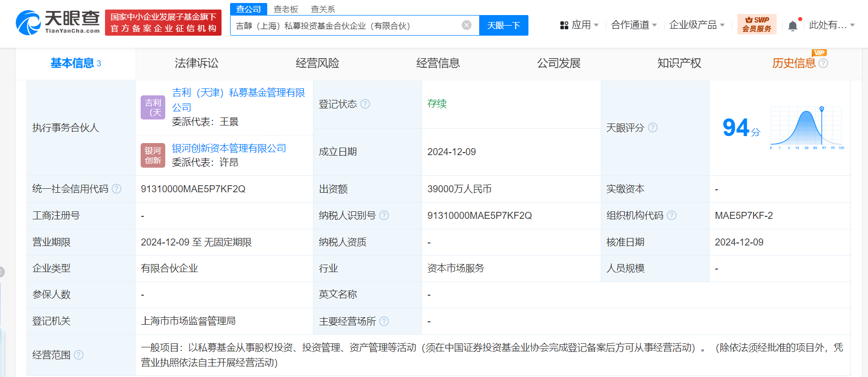Screen dimensions: 868x377
Task: Clear the search box text
Action: pyautogui.click(x=467, y=25)
